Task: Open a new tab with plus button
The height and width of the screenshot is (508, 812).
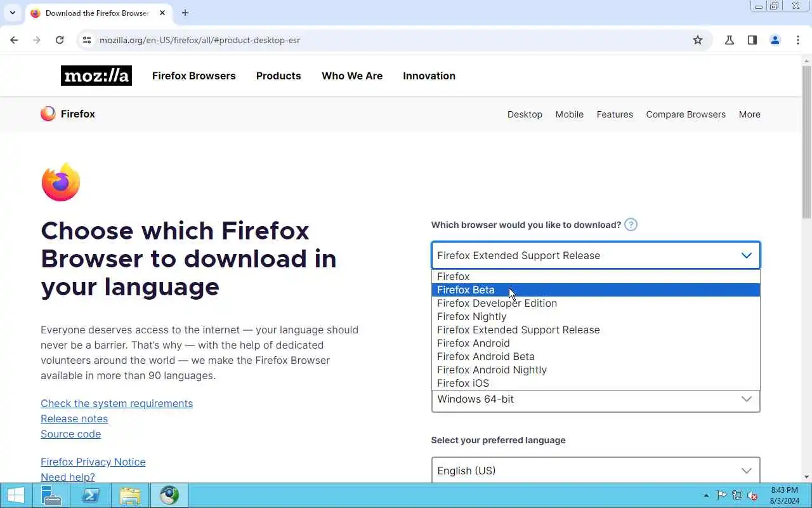Action: [185, 13]
